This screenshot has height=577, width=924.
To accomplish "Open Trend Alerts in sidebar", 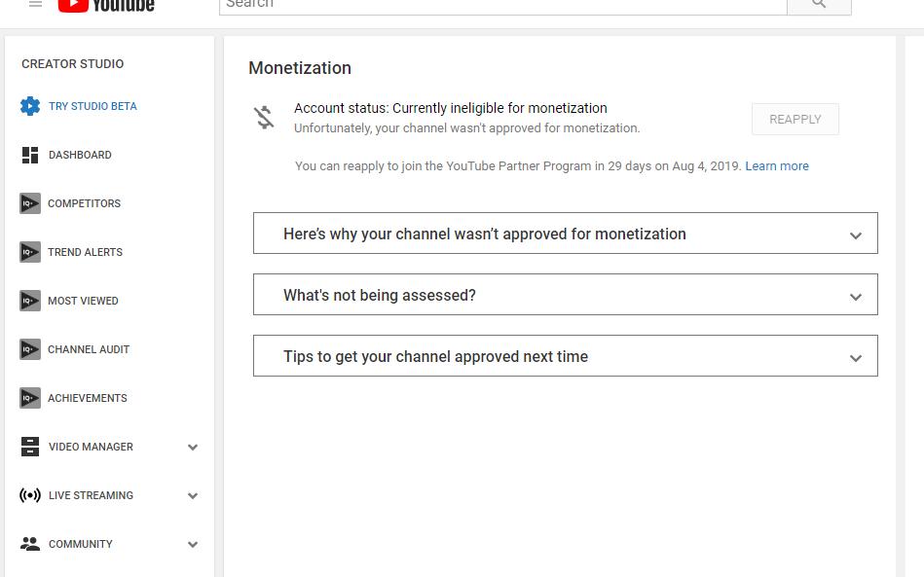I will click(85, 252).
